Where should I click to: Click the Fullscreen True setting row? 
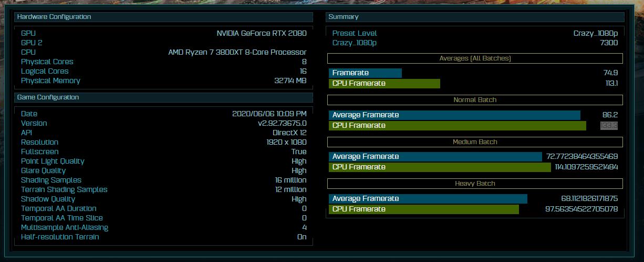click(x=163, y=152)
